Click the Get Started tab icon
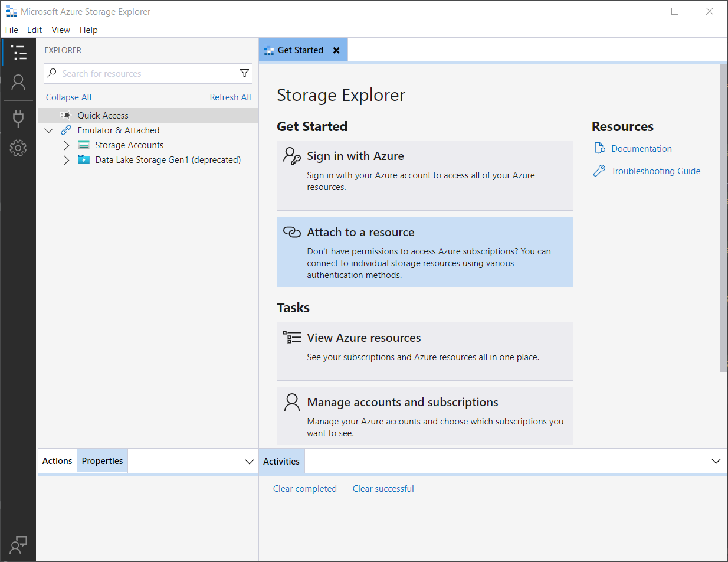 pyautogui.click(x=269, y=50)
